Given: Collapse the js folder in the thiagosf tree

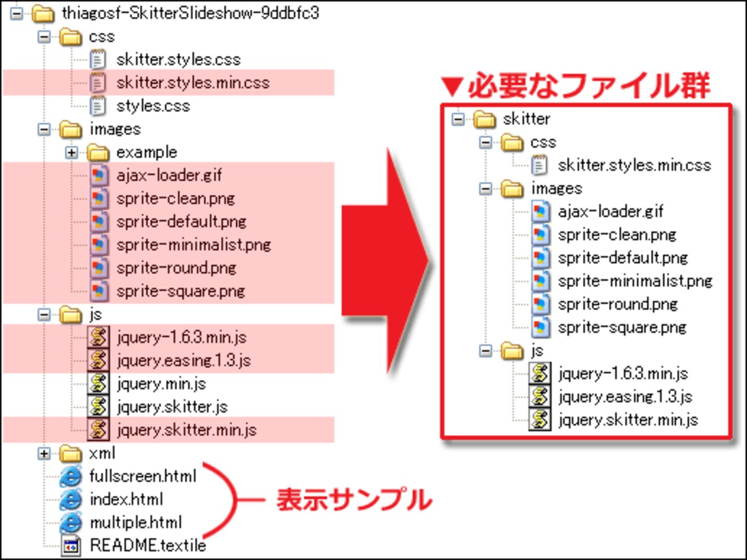Looking at the screenshot, I should coord(44,314).
